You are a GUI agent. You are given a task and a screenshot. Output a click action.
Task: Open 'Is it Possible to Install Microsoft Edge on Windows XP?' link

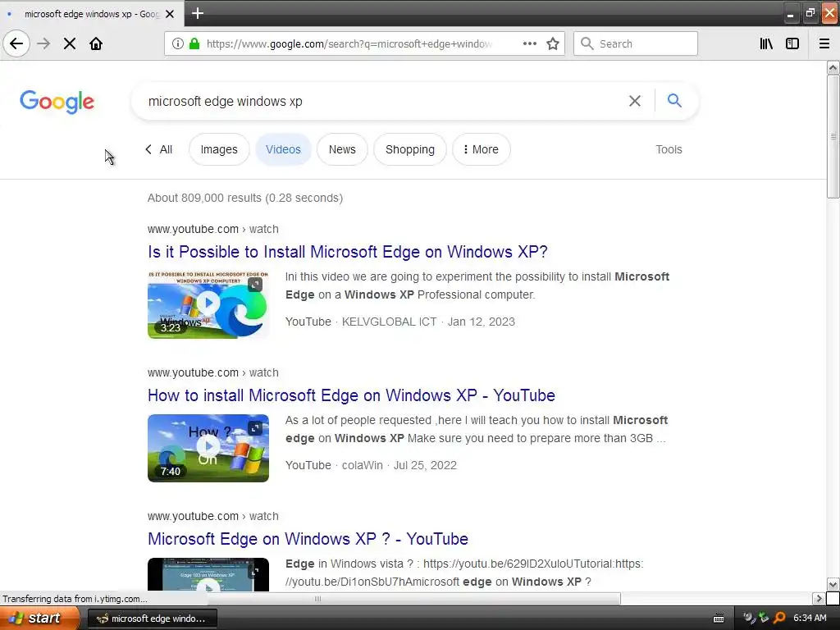[348, 252]
